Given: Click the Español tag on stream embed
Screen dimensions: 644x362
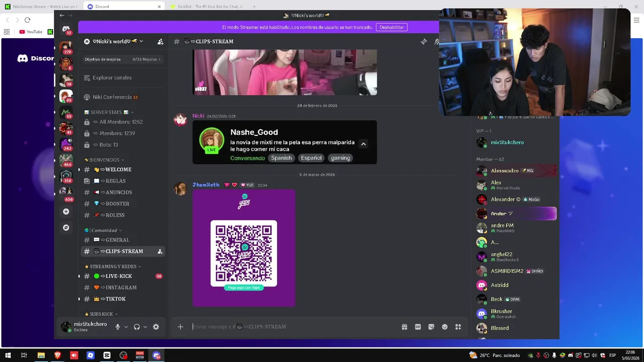Looking at the screenshot, I should (311, 158).
